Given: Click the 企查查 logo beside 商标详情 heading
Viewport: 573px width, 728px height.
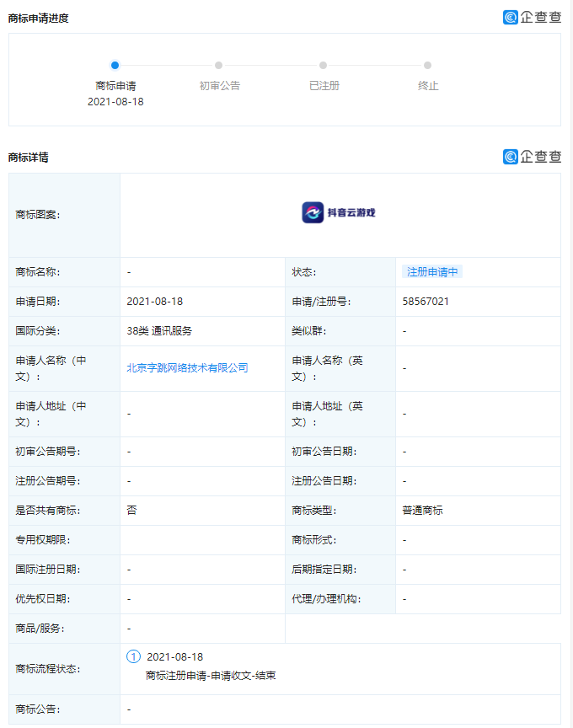Looking at the screenshot, I should pyautogui.click(x=532, y=157).
